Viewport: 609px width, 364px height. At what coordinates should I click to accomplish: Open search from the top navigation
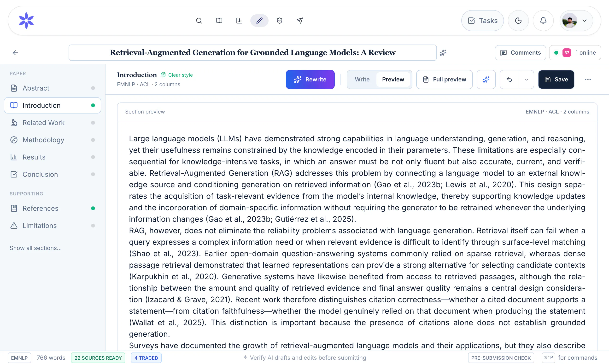click(199, 21)
